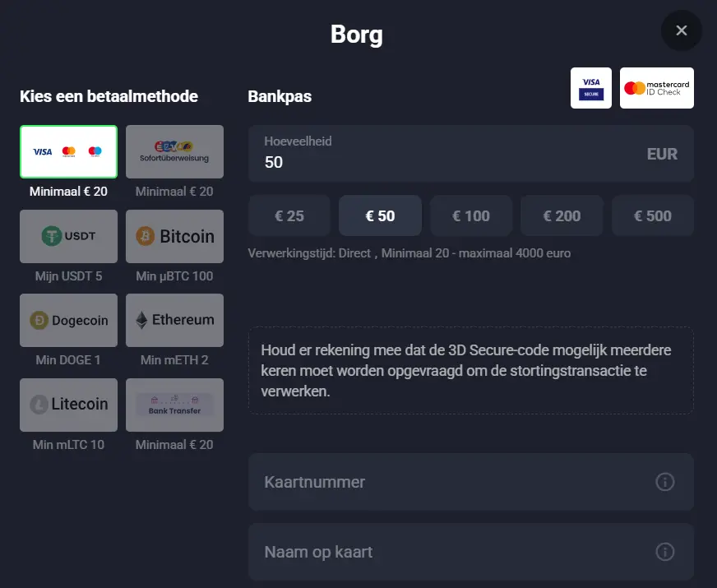Open the info tooltip next to Kaartnummer
Image resolution: width=717 pixels, height=588 pixels.
coord(665,482)
